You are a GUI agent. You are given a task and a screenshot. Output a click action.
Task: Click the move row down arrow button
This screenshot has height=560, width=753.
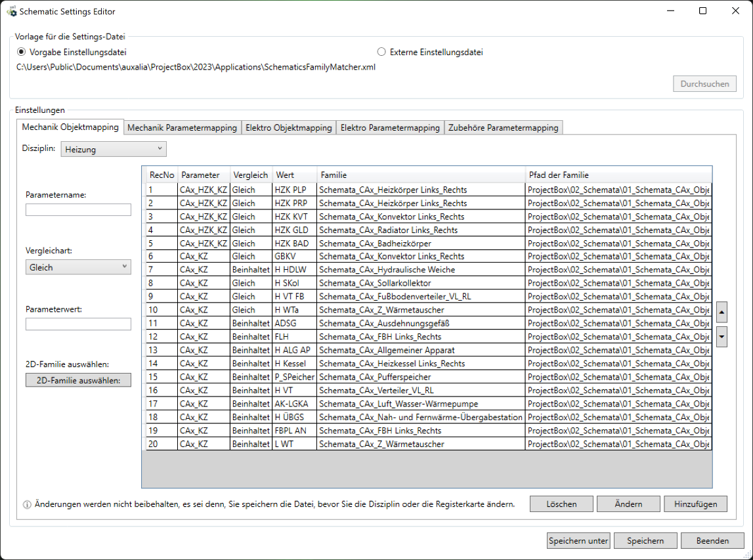(722, 337)
